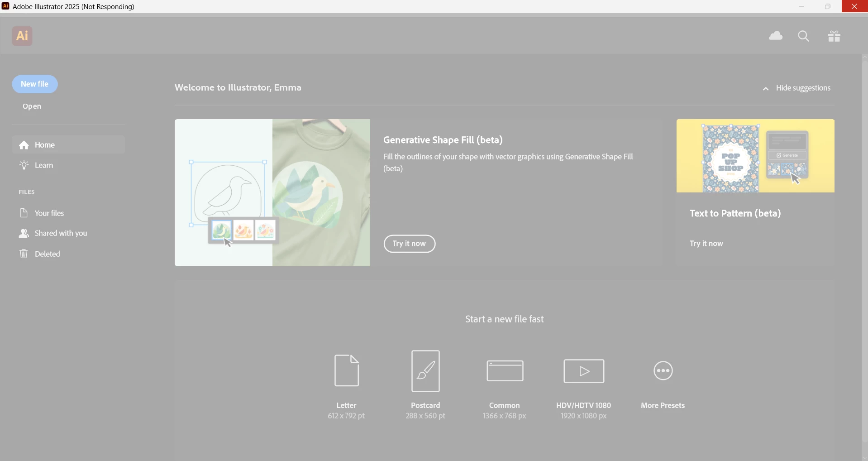Go to the Home tab

[68, 145]
